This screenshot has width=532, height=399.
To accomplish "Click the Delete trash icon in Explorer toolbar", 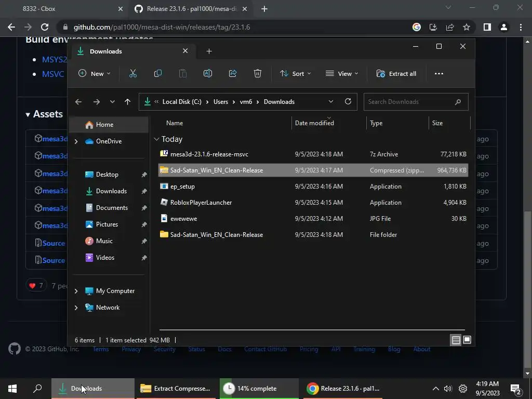I will tap(258, 74).
